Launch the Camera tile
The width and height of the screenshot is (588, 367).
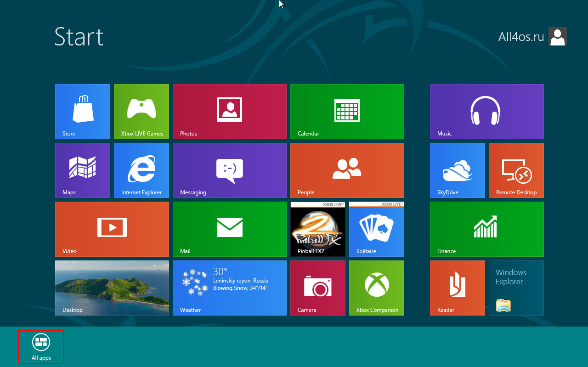(318, 288)
